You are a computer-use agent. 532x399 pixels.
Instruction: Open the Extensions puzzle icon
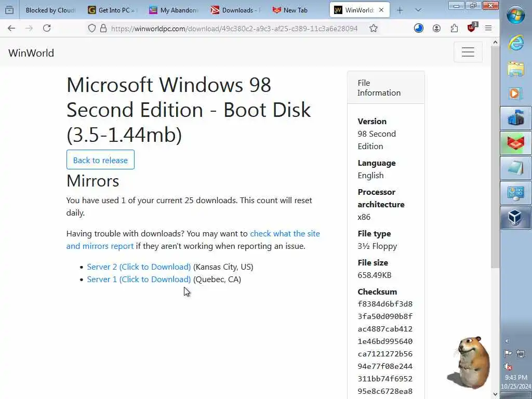click(x=454, y=29)
